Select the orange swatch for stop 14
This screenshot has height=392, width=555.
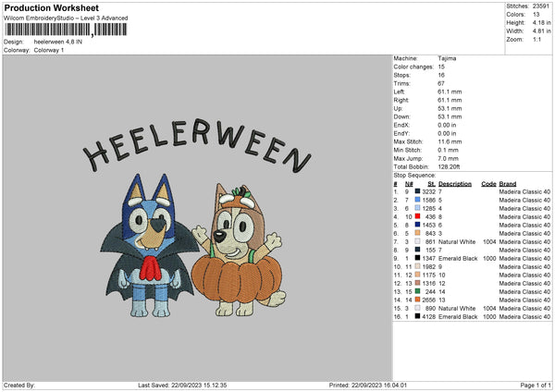coord(419,300)
